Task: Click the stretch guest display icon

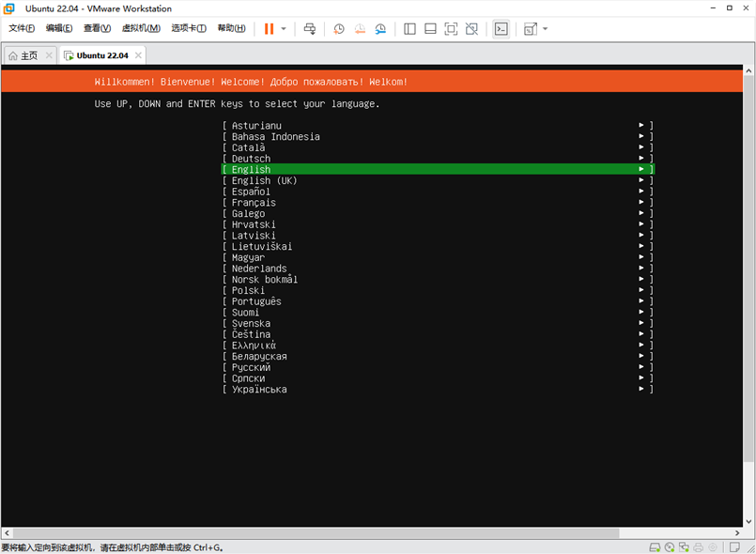Action: pos(531,29)
